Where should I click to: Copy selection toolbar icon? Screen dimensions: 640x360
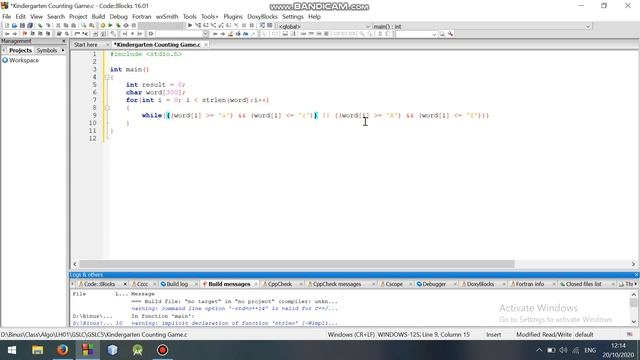click(x=66, y=26)
